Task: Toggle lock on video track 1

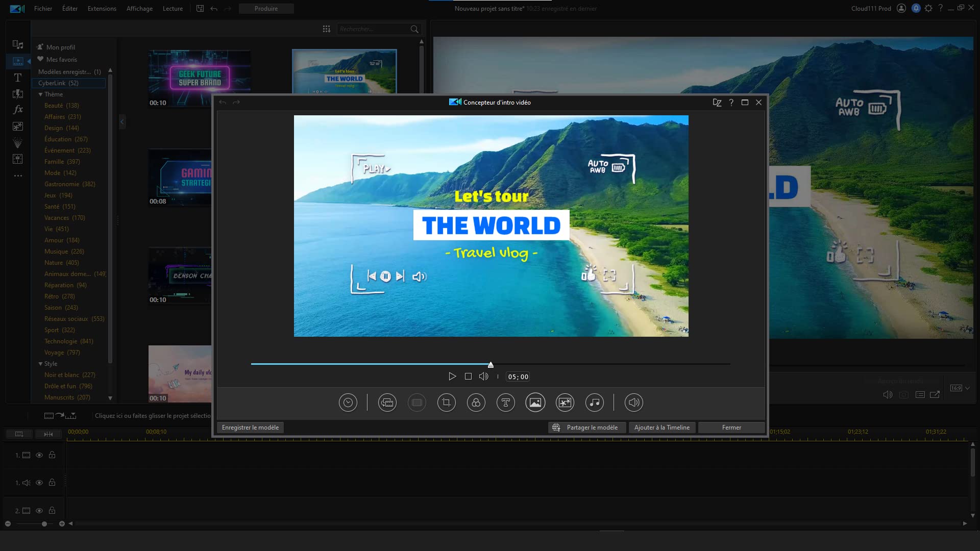Action: click(52, 455)
